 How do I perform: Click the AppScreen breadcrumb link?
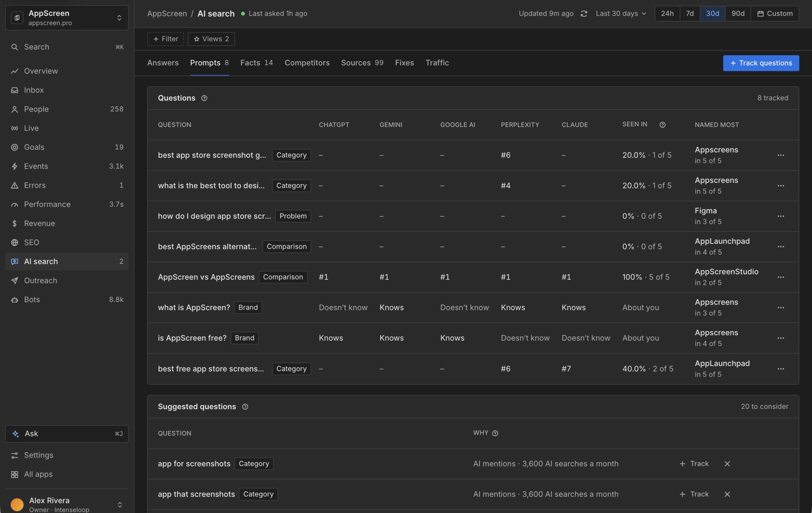point(167,13)
